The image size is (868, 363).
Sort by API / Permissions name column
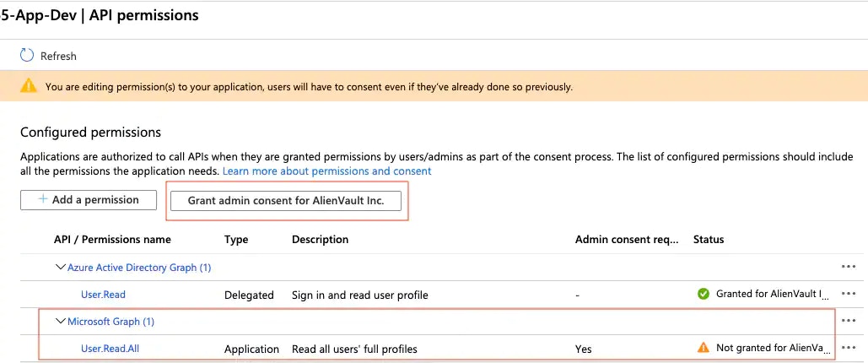point(112,240)
